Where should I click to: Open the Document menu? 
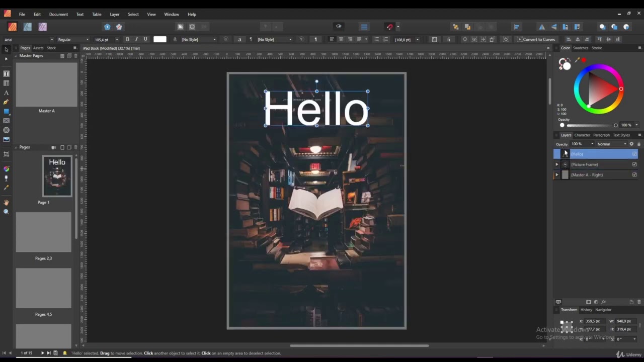coord(58,14)
